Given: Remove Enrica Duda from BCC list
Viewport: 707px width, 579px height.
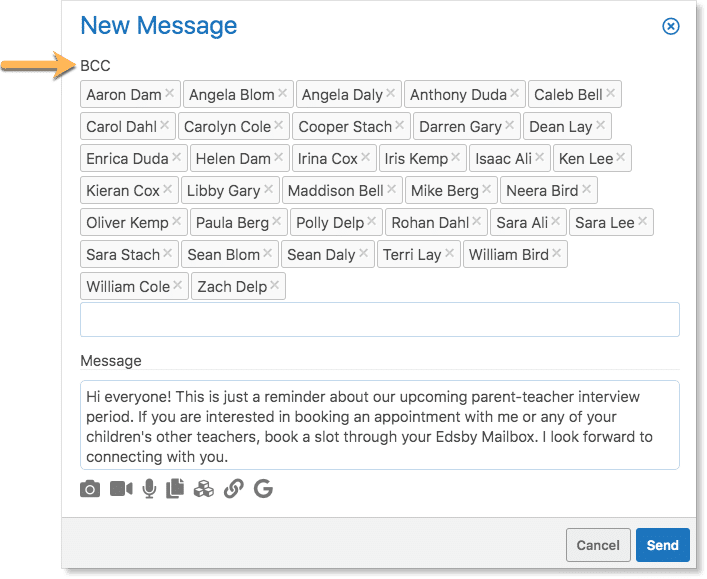Looking at the screenshot, I should tap(176, 157).
